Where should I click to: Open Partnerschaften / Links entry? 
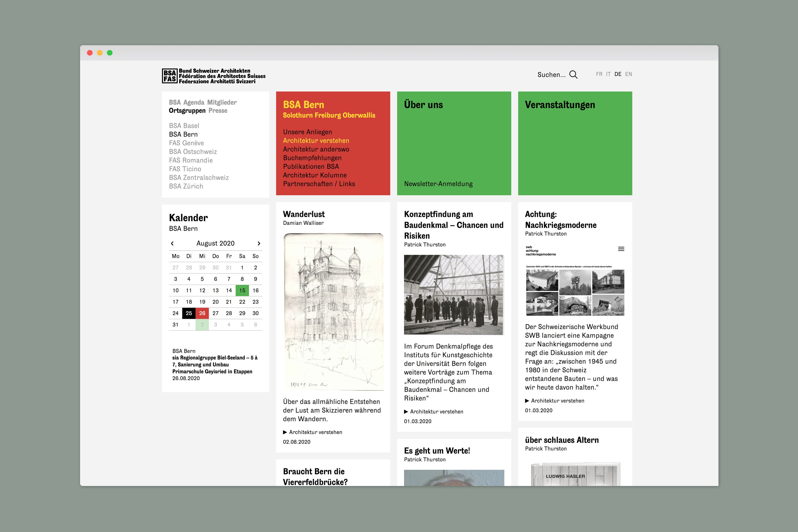319,184
